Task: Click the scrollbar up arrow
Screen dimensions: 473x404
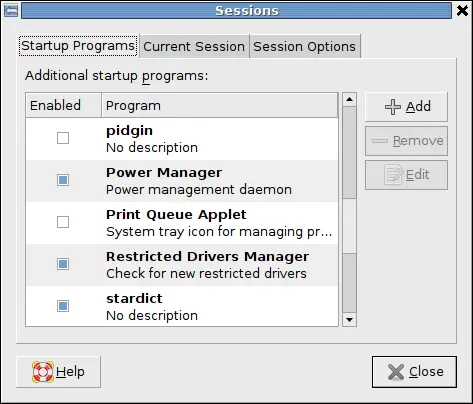Action: coord(349,99)
